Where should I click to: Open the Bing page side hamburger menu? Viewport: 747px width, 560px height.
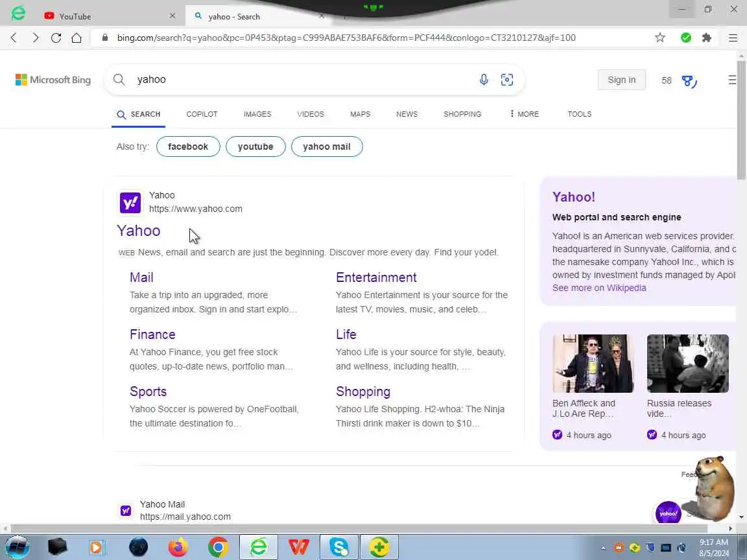(x=733, y=80)
